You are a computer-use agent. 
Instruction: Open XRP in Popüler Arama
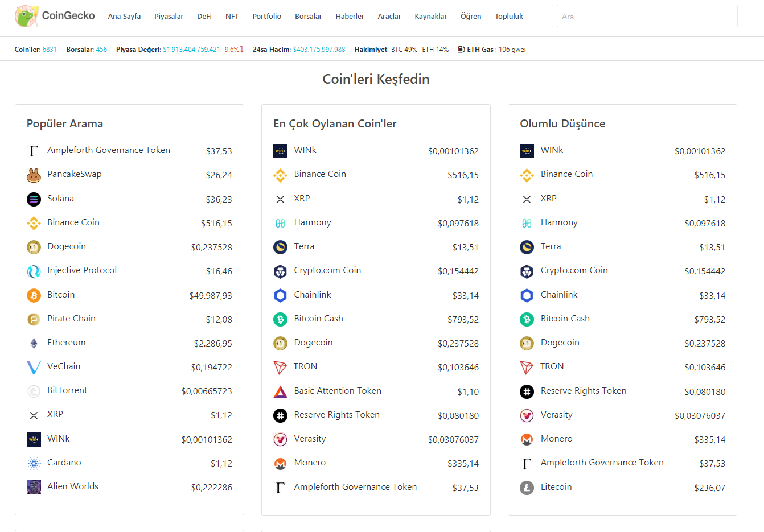pos(55,414)
